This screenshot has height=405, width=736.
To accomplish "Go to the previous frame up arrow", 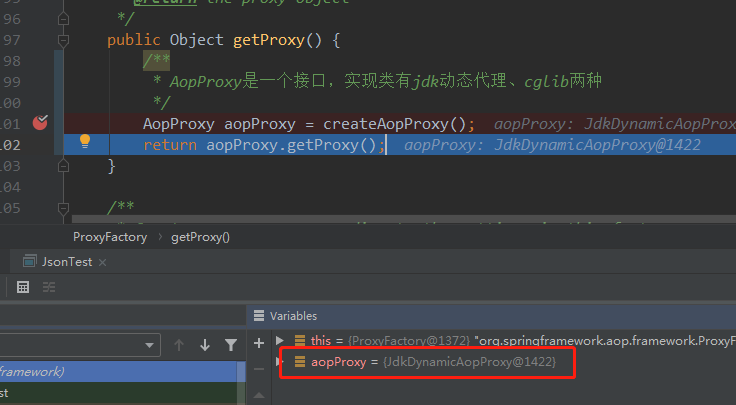I will [x=178, y=345].
